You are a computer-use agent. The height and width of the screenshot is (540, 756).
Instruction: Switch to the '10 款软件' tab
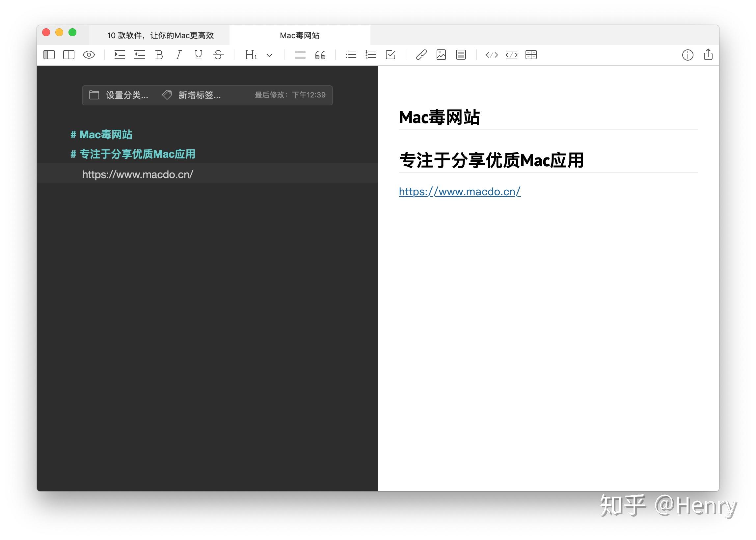160,35
